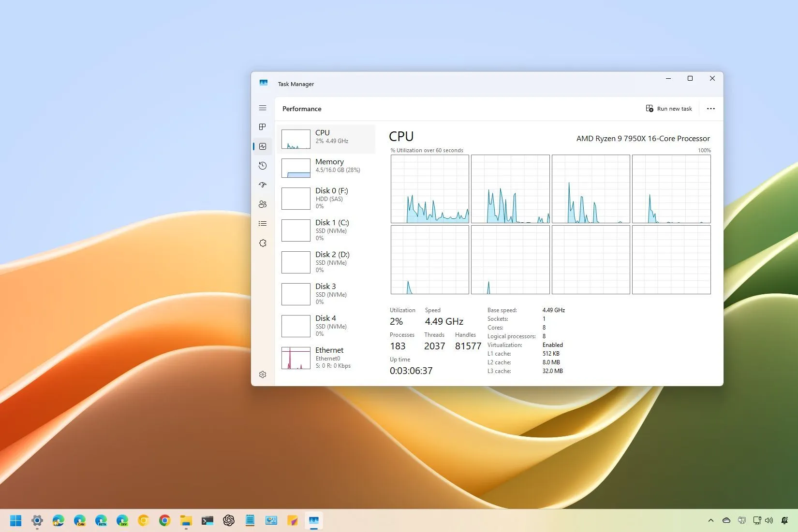Open notifications do-not-disturb bell icon
This screenshot has width=798, height=532.
(x=785, y=520)
